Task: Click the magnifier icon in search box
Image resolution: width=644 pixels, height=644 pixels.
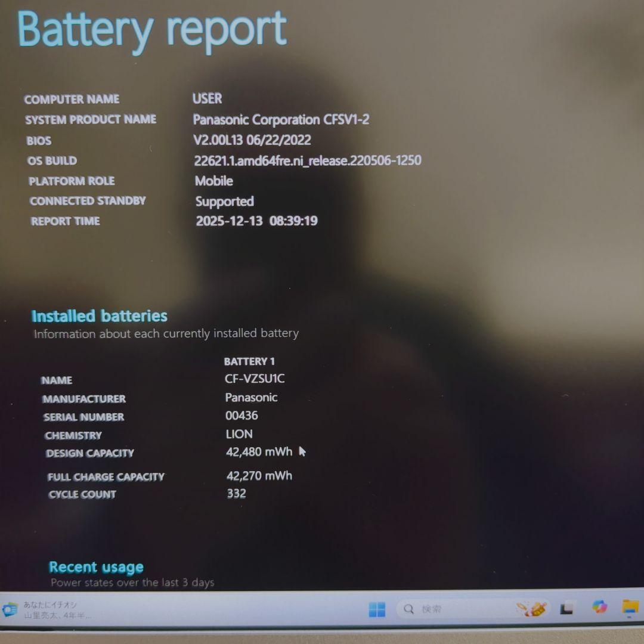Action: point(409,609)
